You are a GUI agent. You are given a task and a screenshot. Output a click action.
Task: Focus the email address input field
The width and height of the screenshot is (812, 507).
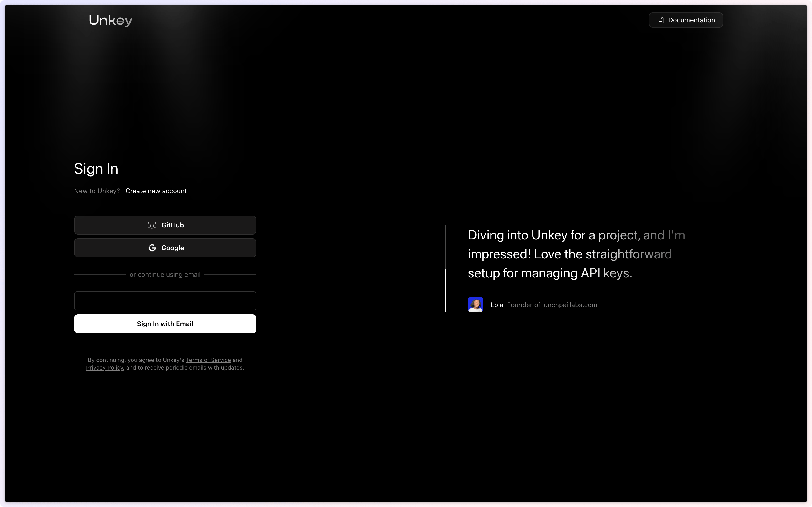(165, 301)
